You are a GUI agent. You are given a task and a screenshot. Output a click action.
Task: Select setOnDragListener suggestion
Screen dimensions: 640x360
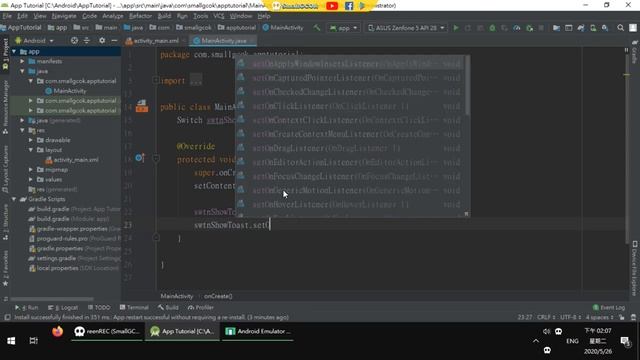pyautogui.click(x=350, y=148)
